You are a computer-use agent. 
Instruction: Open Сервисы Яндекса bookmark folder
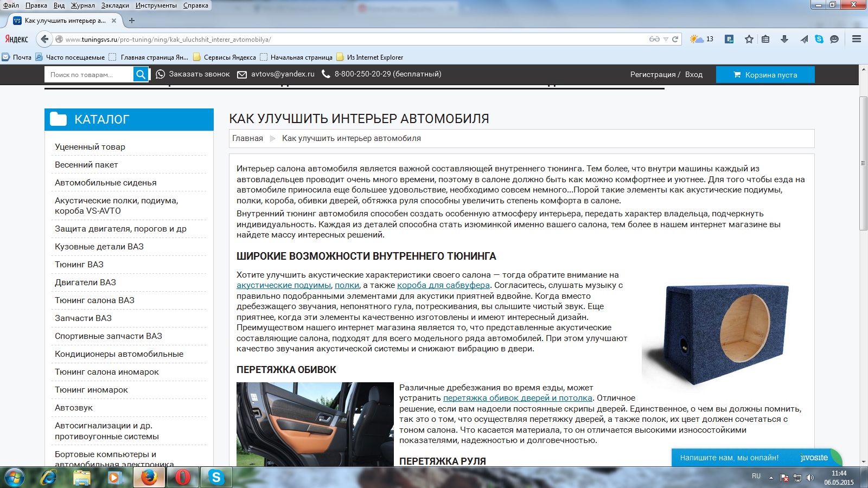225,57
